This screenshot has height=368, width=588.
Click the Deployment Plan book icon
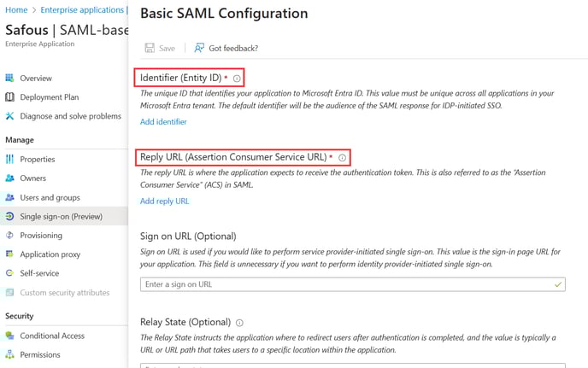(x=10, y=97)
